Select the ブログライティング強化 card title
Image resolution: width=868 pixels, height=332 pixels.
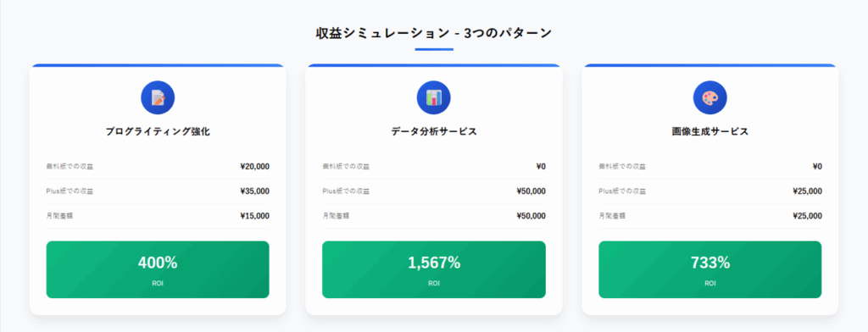click(x=158, y=131)
